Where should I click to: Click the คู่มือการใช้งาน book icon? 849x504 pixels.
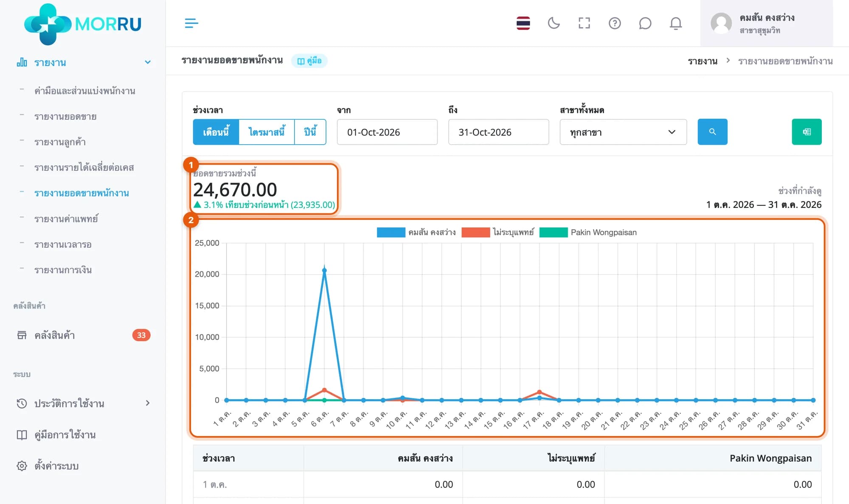coord(22,435)
